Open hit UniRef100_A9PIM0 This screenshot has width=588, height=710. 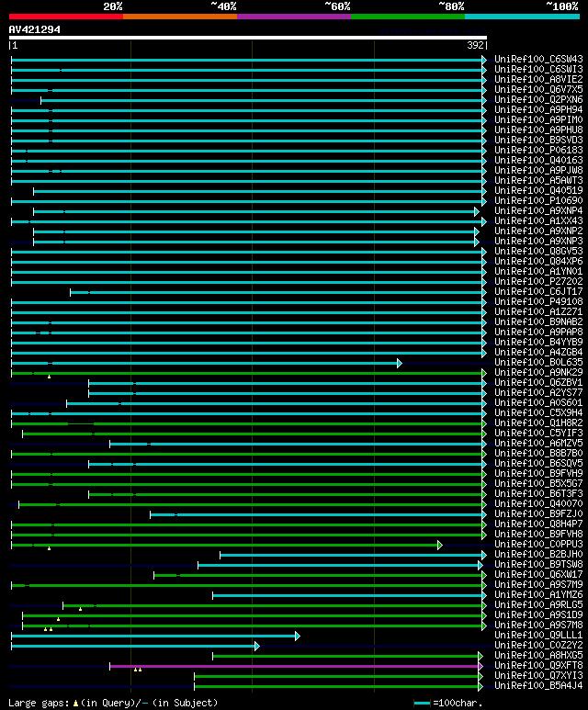coord(538,120)
